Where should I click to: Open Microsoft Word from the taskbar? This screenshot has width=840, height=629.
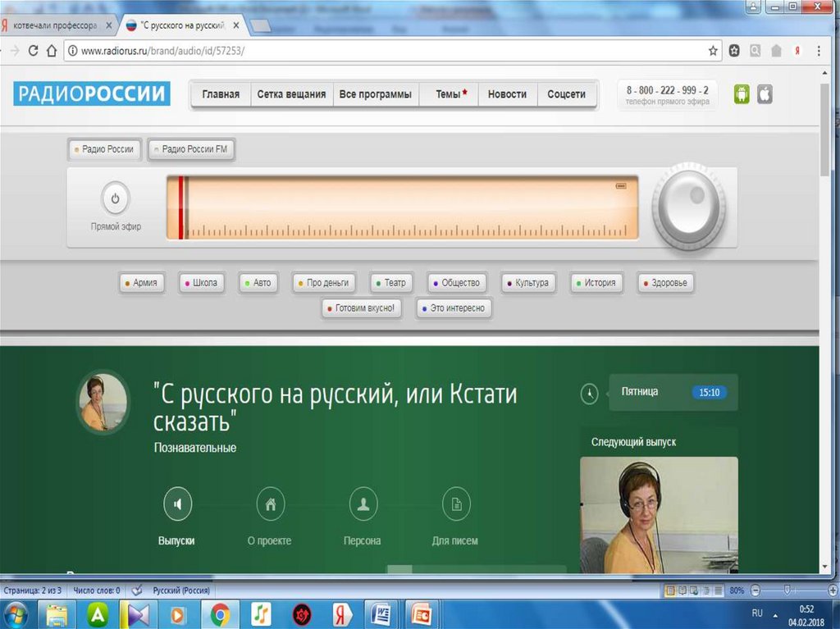point(381,615)
